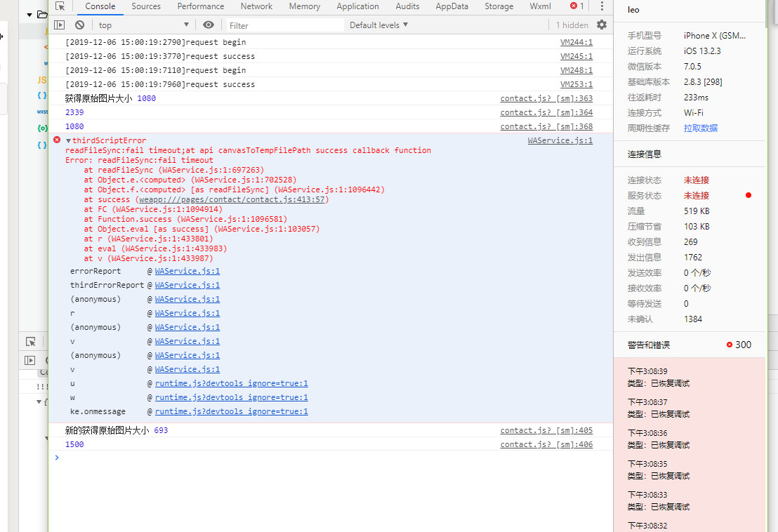778x532 pixels.
Task: Select the 下午3:08:39 warning entry
Action: point(690,378)
